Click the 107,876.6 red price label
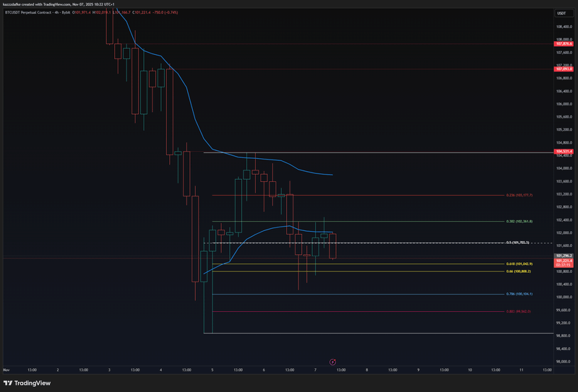Viewport: 578px width, 392px height. pos(564,44)
